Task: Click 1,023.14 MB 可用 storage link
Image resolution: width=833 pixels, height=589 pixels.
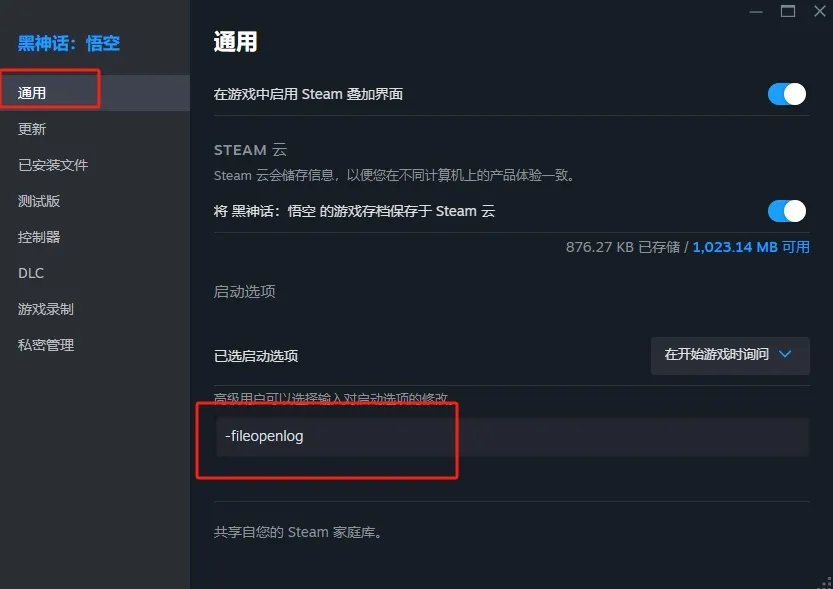Action: pos(751,247)
